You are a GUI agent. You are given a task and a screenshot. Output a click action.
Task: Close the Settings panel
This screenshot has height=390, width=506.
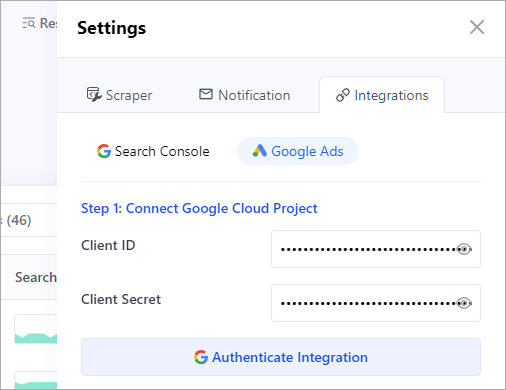(477, 27)
